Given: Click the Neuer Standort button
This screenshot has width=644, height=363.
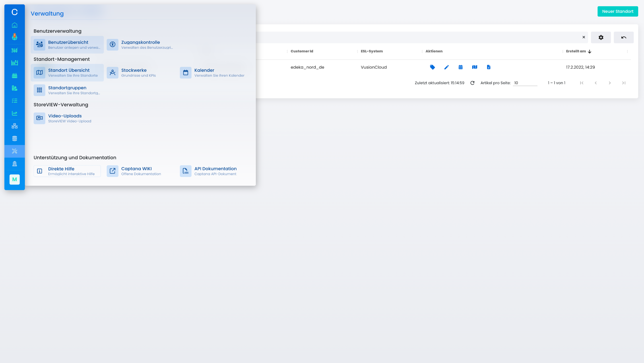Looking at the screenshot, I should pos(618,12).
